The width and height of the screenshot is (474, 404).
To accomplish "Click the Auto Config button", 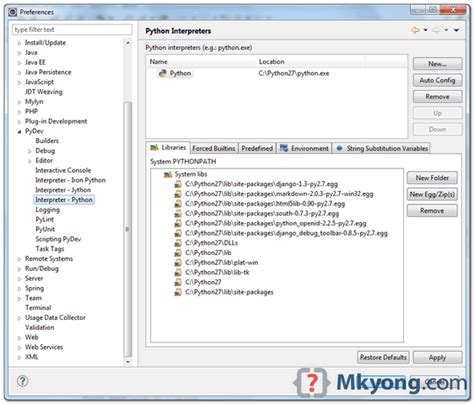I will (437, 80).
